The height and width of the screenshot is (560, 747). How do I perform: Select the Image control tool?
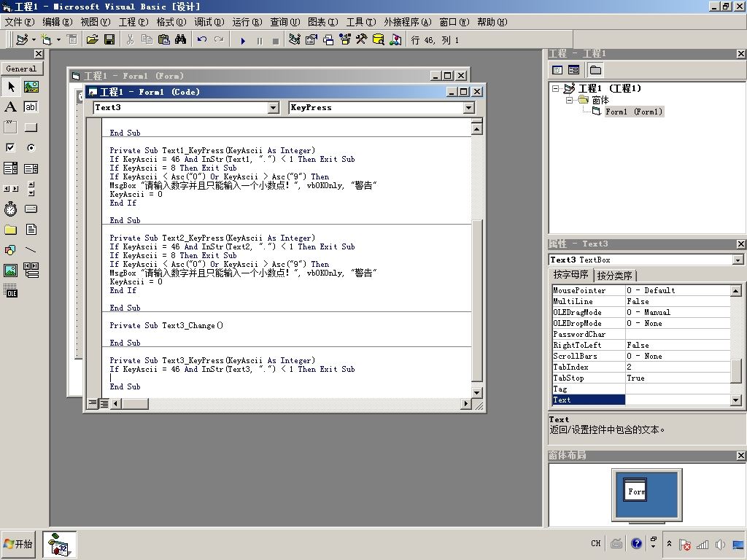[x=10, y=271]
